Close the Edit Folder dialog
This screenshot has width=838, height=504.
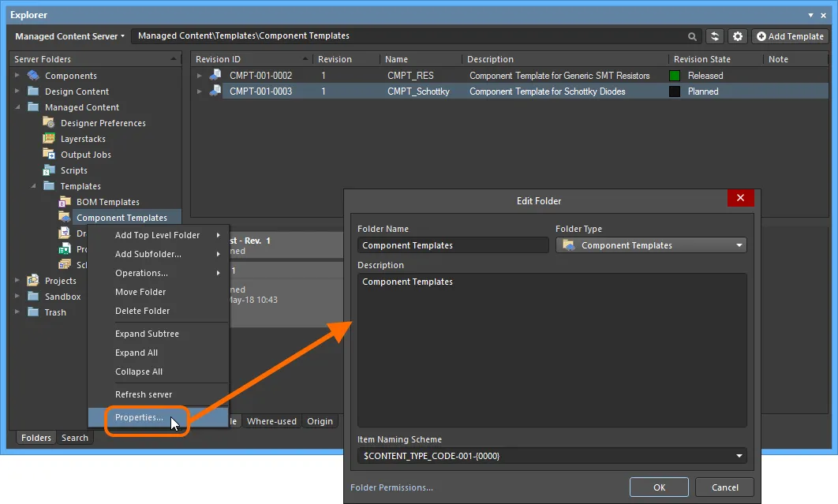pos(740,198)
